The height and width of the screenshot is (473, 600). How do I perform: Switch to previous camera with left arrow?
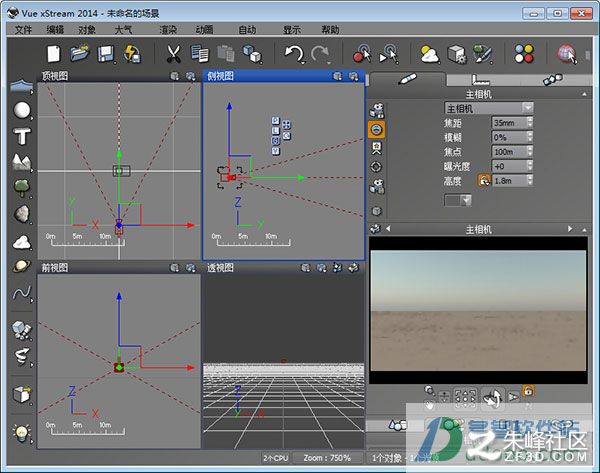point(388,229)
